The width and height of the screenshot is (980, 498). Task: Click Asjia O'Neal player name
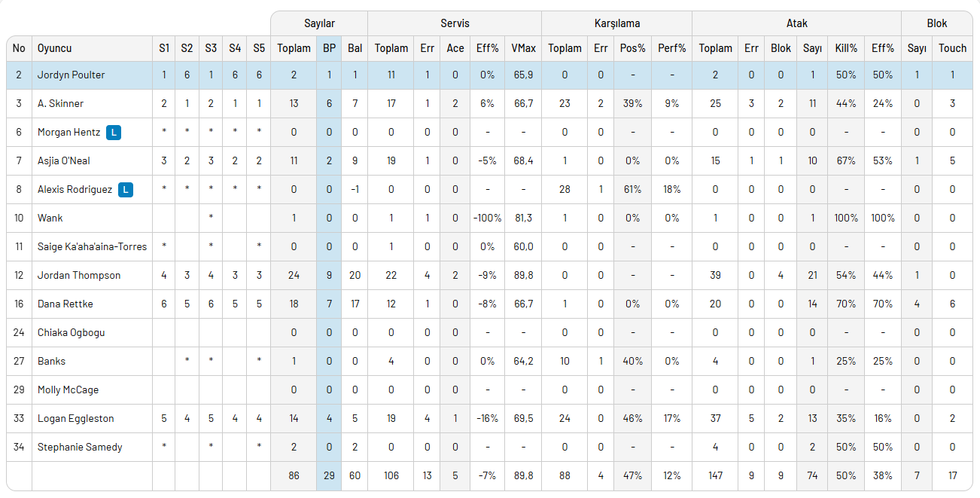click(64, 161)
